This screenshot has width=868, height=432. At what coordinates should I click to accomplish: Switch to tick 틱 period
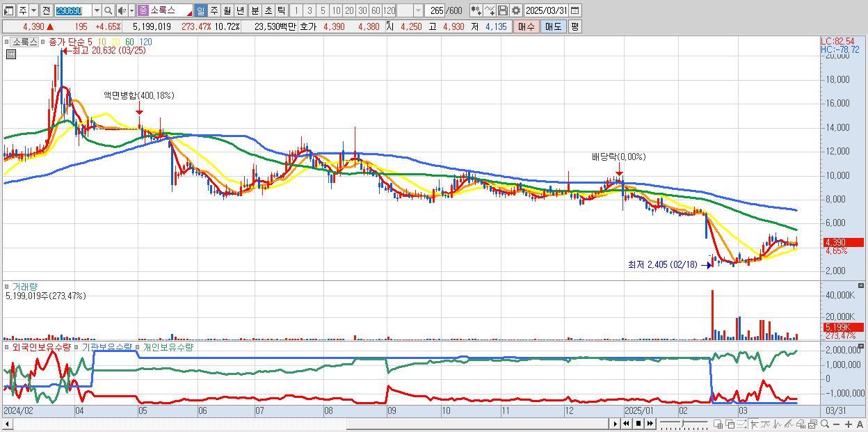tap(280, 10)
